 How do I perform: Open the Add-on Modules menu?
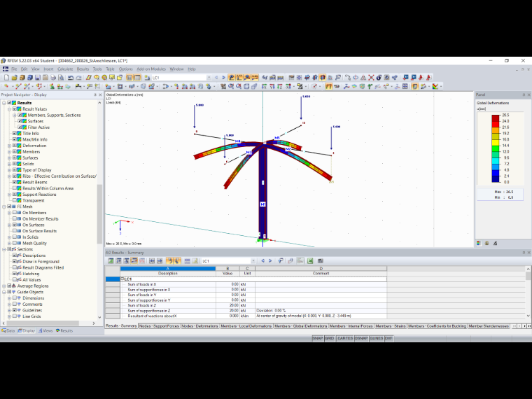[x=151, y=69]
